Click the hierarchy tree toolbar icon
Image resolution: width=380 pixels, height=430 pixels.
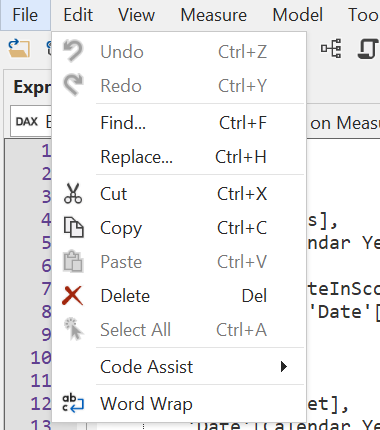pyautogui.click(x=331, y=49)
